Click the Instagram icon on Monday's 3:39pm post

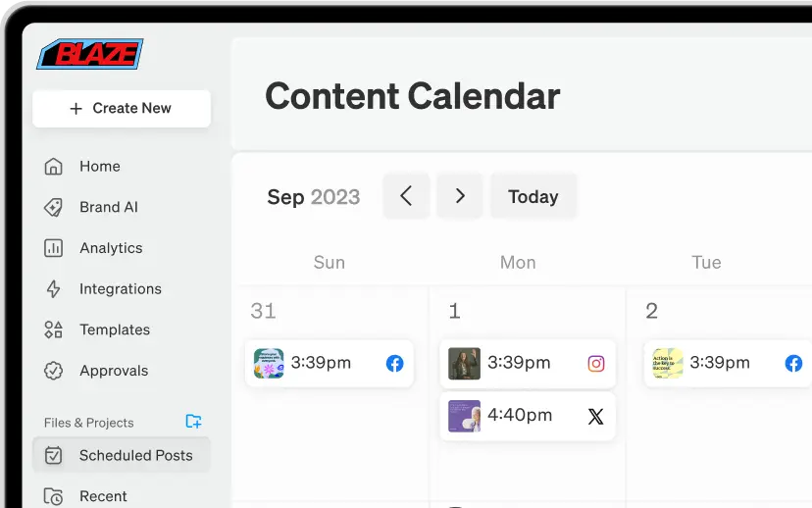click(595, 364)
